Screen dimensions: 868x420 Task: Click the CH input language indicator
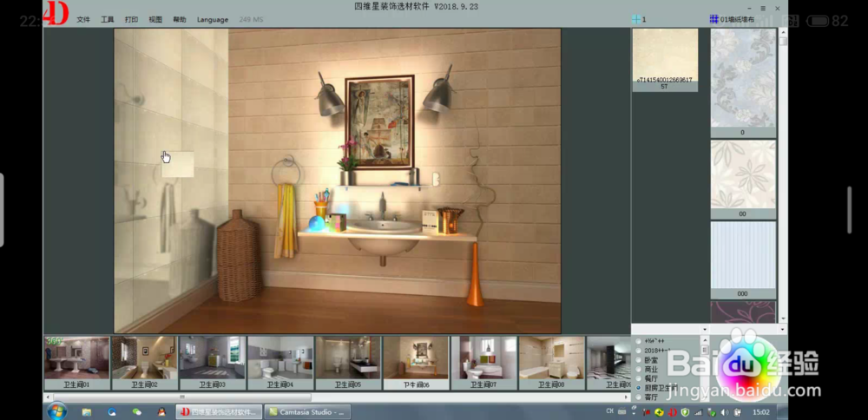[x=610, y=411]
